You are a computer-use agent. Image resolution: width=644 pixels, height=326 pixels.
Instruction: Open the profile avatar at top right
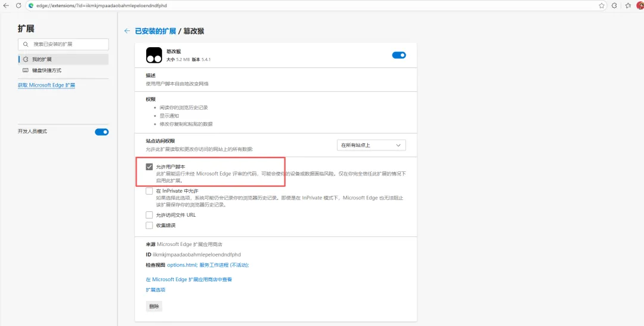(x=640, y=6)
